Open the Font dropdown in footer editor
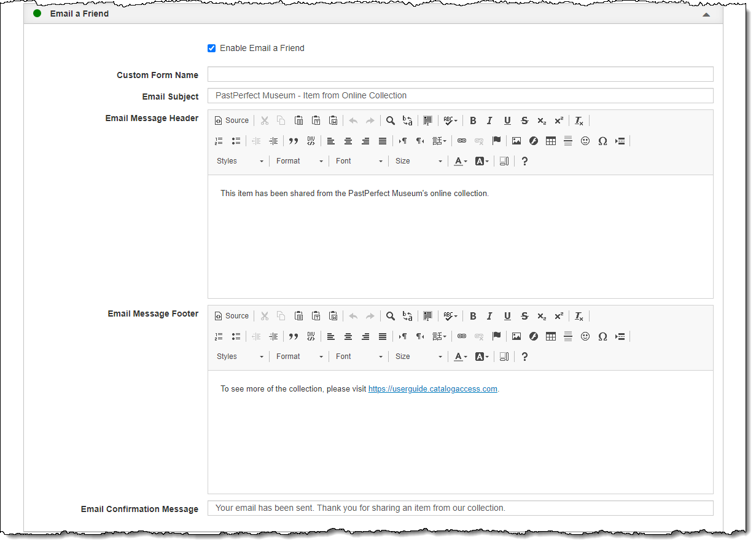The height and width of the screenshot is (544, 756). click(x=359, y=357)
